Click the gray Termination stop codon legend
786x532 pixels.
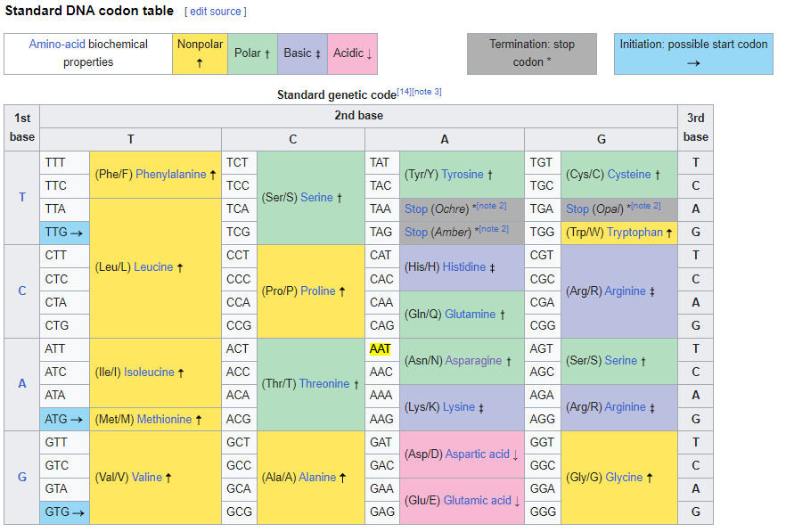tap(532, 54)
